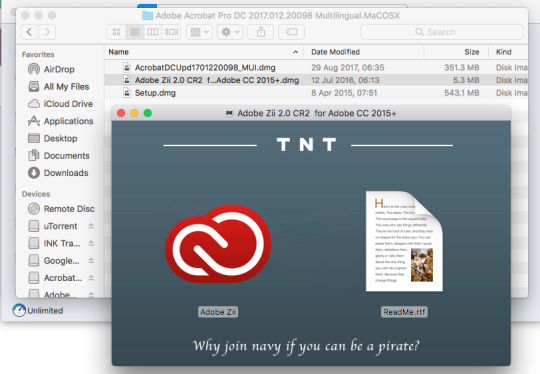540x374 pixels.
Task: Go back with the Finder back arrow
Action: pos(30,32)
